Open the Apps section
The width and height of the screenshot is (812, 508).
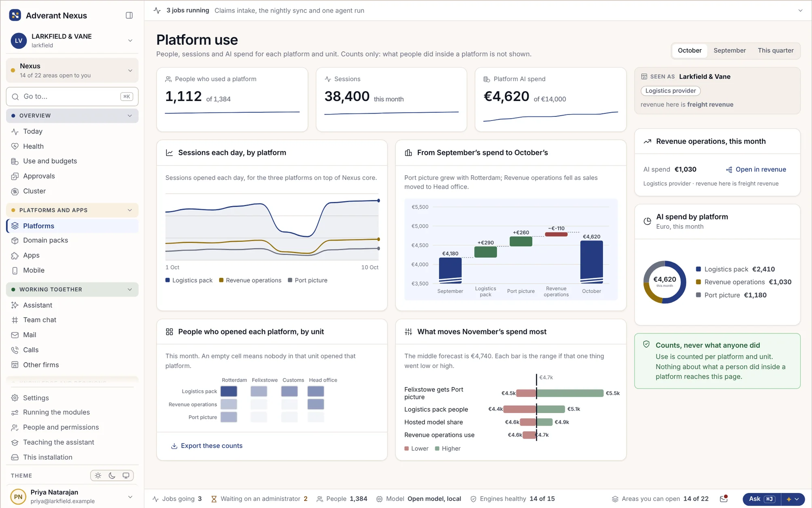coord(72,256)
